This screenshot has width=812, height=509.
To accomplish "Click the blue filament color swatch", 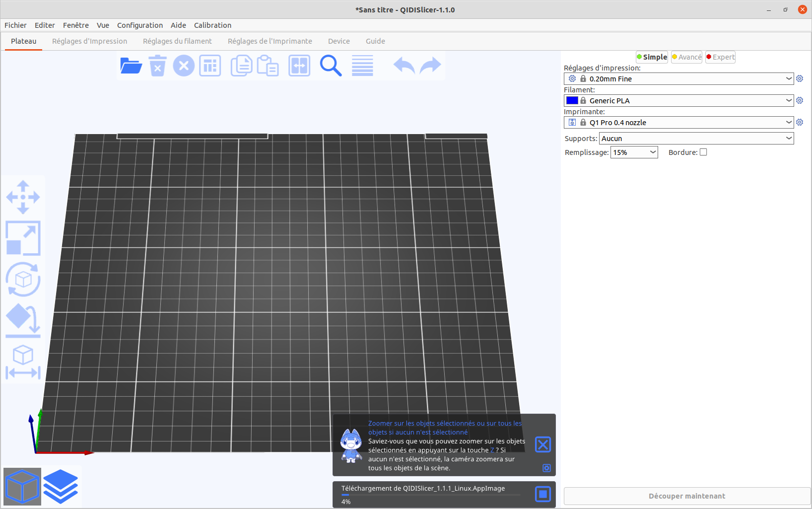I will tap(572, 101).
